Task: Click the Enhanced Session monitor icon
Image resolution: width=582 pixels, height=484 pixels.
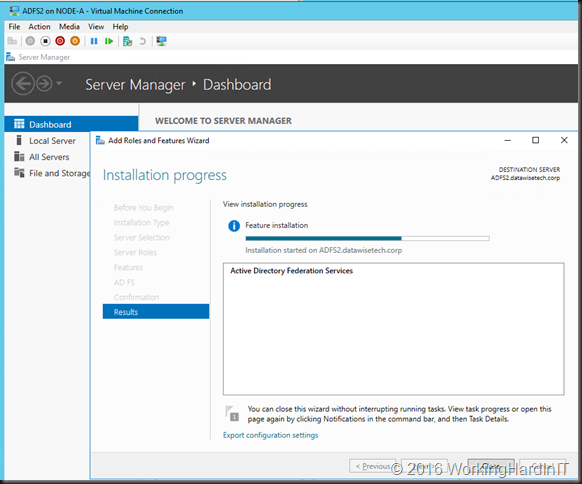Action: 161,41
